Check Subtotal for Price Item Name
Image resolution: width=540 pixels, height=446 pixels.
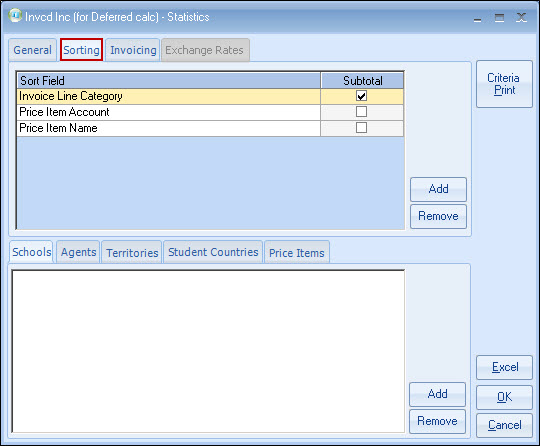click(361, 128)
